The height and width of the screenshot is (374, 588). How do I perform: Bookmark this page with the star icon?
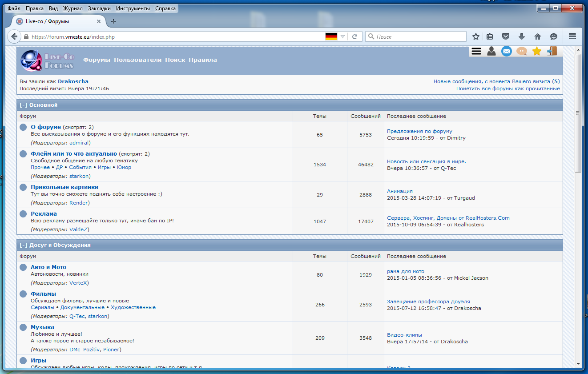(476, 37)
